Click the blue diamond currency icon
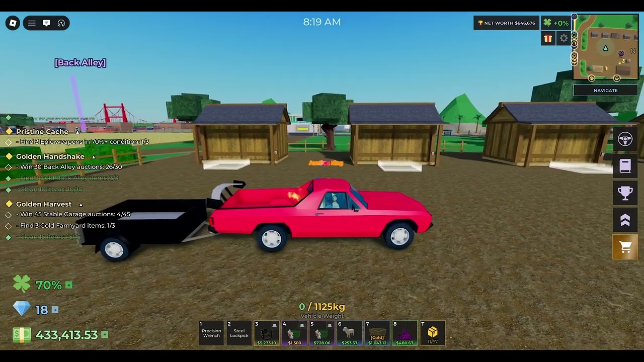 point(22,309)
